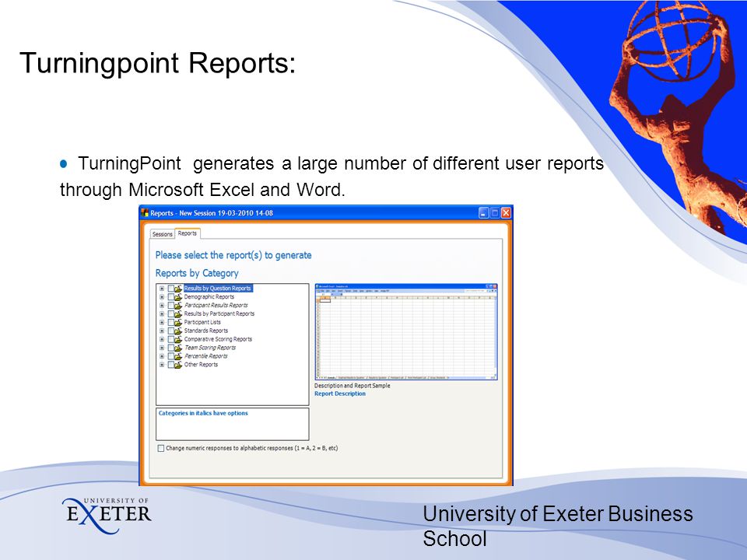Expand Other Reports category

162,365
